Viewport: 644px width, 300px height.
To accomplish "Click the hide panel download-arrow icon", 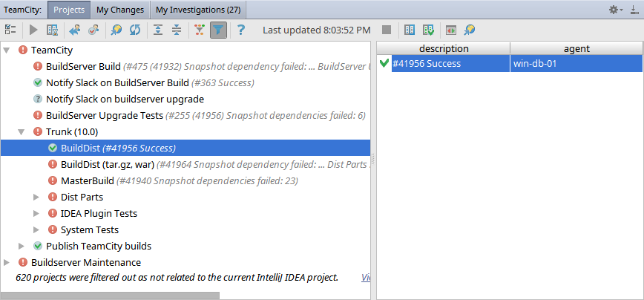I will (634, 10).
